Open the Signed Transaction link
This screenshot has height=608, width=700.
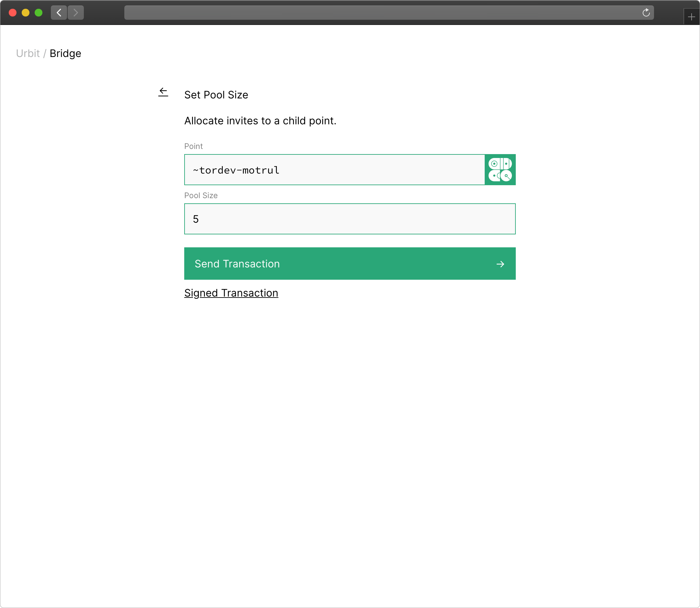click(231, 293)
